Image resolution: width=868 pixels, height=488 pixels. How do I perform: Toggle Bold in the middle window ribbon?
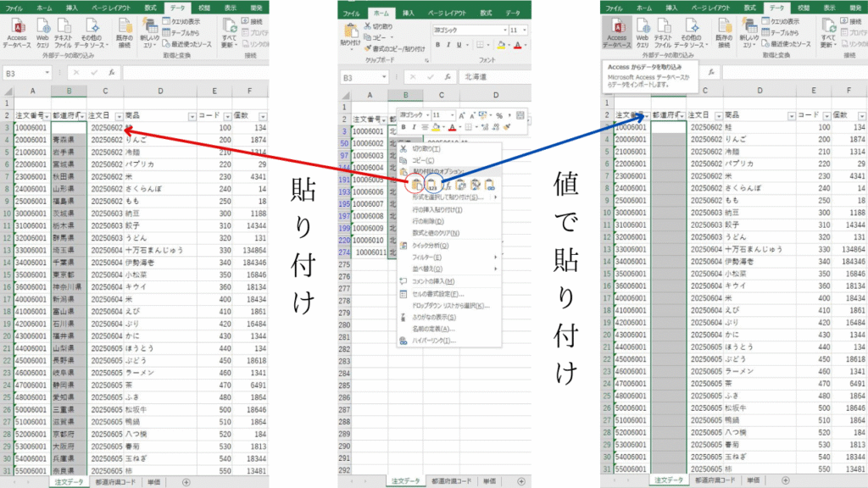pos(437,45)
